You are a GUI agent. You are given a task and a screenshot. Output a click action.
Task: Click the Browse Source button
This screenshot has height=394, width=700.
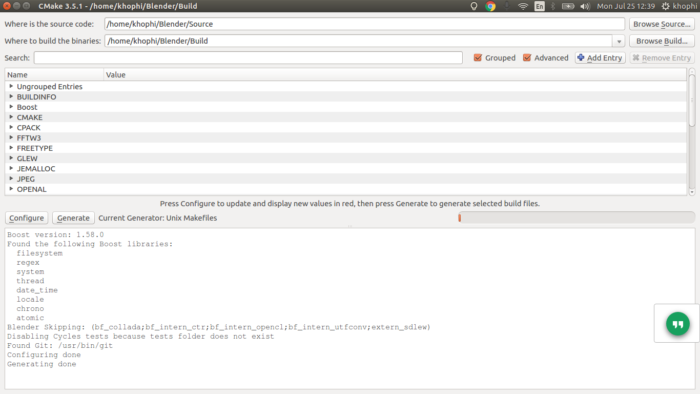662,24
